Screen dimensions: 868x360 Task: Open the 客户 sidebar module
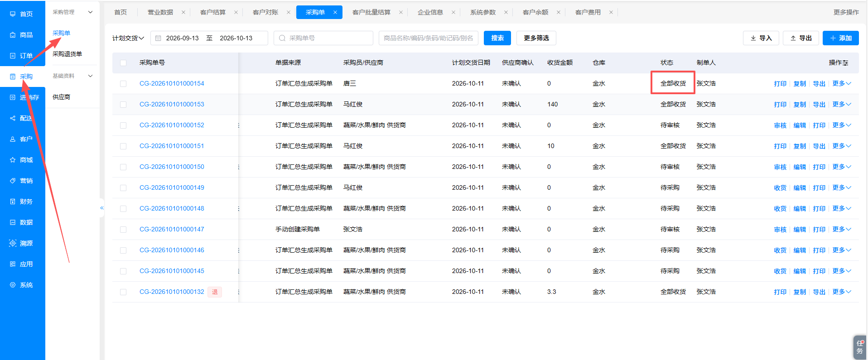coord(22,139)
